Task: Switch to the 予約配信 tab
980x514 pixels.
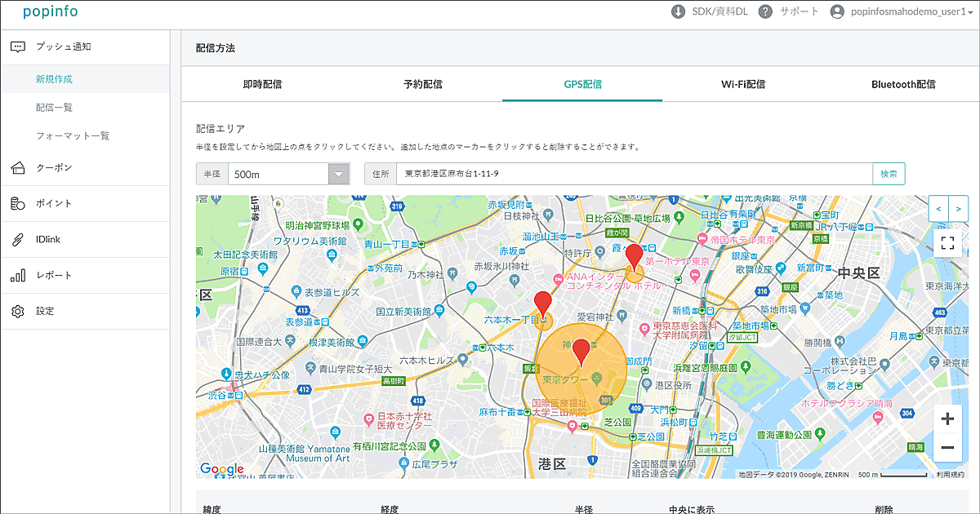Action: pos(423,84)
